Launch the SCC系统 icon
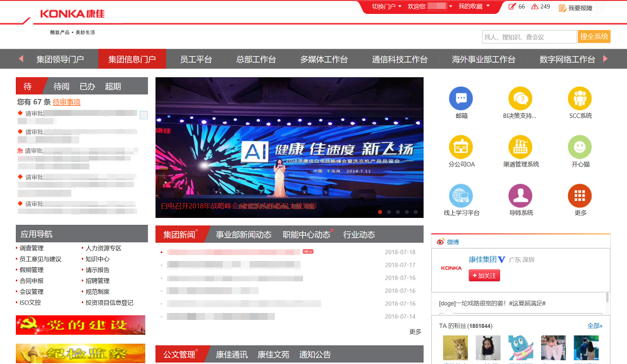627x364 pixels. pos(579,99)
